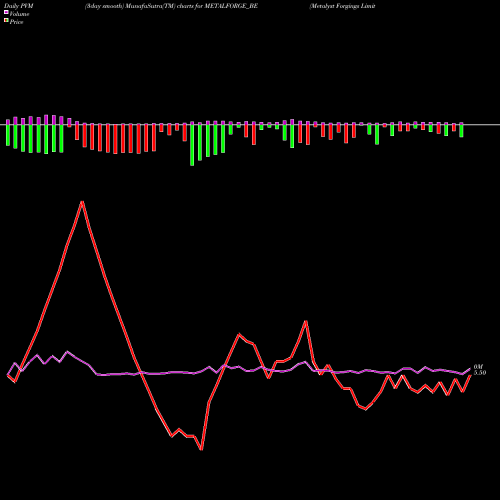Click the tallest green volume bar

click(192, 144)
